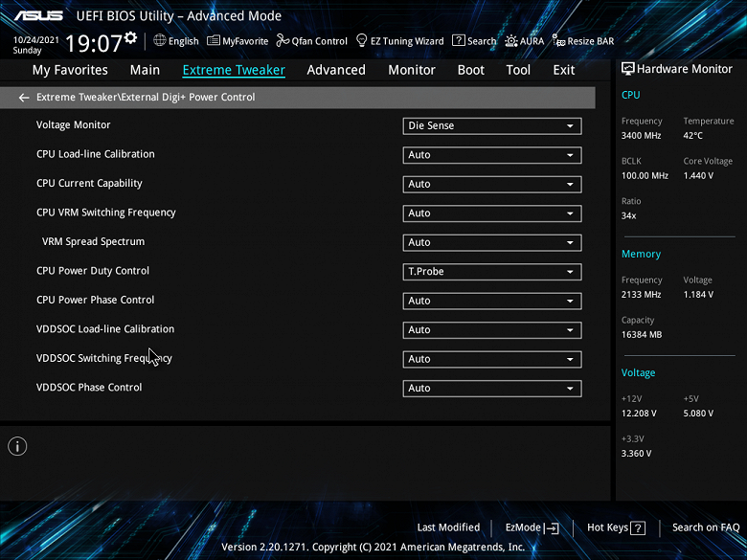This screenshot has width=747, height=560.
Task: Open the Exit tab
Action: pyautogui.click(x=563, y=70)
